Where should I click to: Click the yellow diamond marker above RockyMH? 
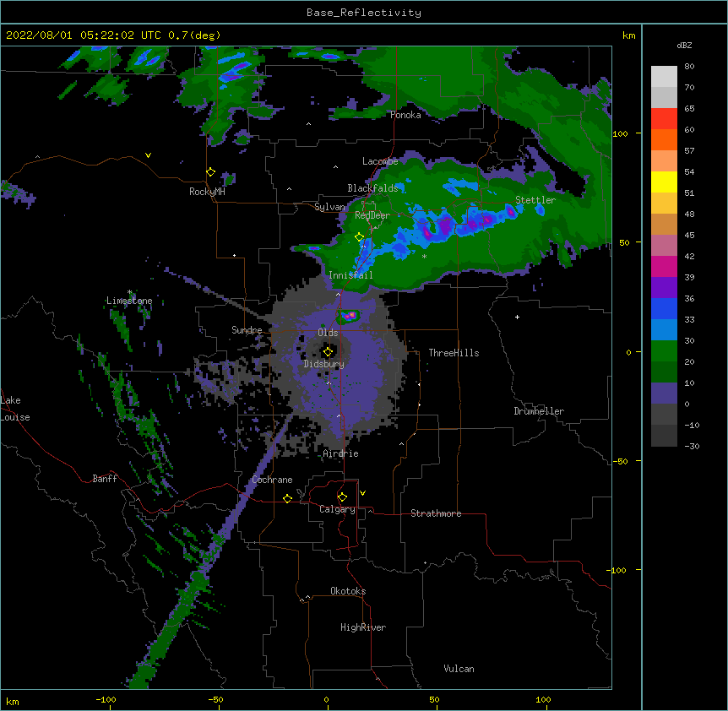click(211, 172)
